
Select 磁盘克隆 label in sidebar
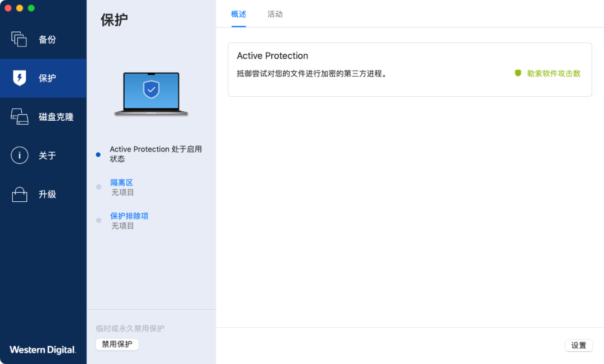pyautogui.click(x=56, y=117)
